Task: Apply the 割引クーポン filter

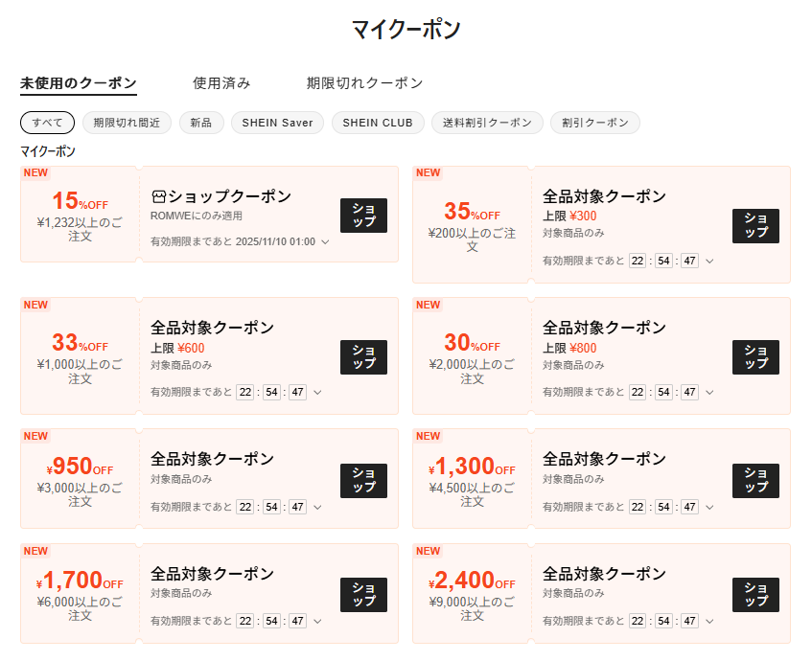Action: [x=594, y=123]
